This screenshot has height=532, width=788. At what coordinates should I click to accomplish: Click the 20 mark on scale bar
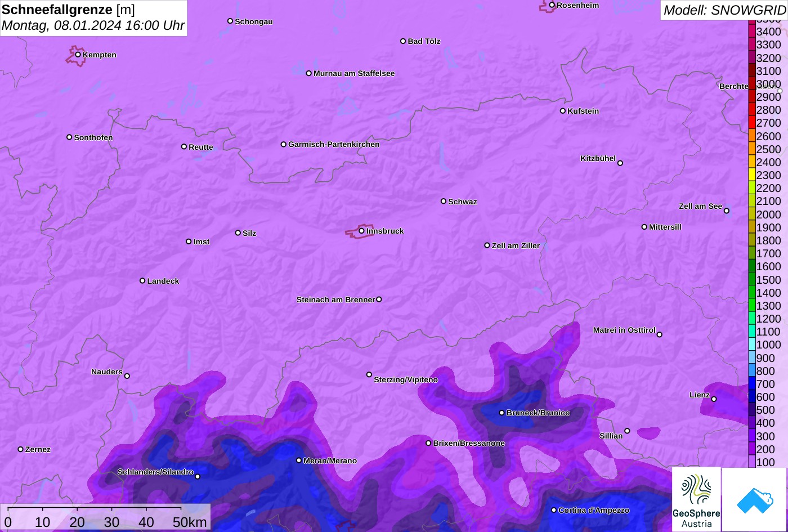pyautogui.click(x=77, y=522)
